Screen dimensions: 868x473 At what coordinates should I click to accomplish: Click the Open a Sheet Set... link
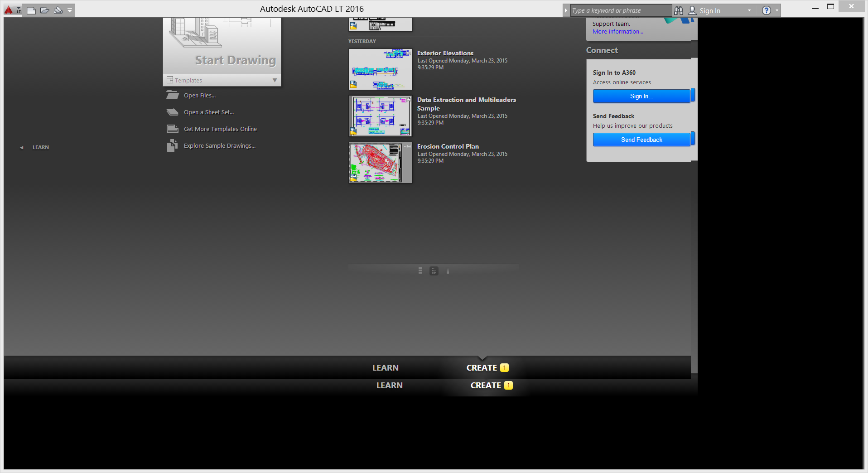[209, 112]
